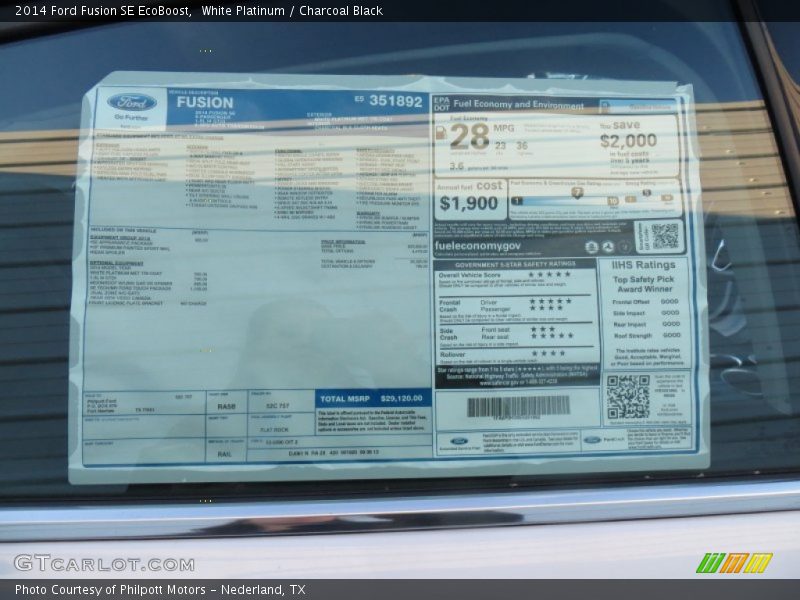The image size is (800, 600).
Task: Click the Overall Vehicle Score star rating
Action: [549, 274]
